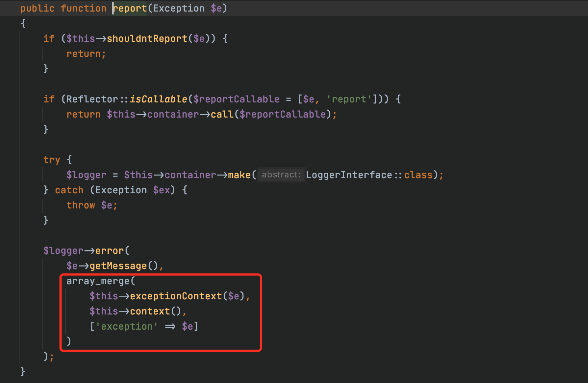The image size is (588, 383).
Task: Click the exceptionContext method call
Action: [176, 296]
